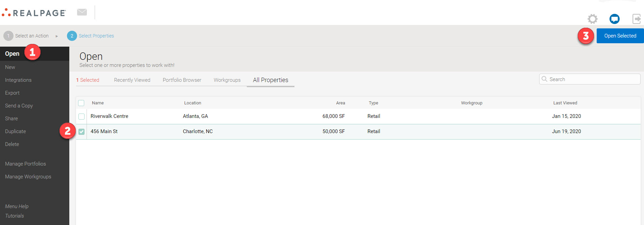Switch to the Recently Viewed tab
Screen dimensions: 644x225
[132, 80]
